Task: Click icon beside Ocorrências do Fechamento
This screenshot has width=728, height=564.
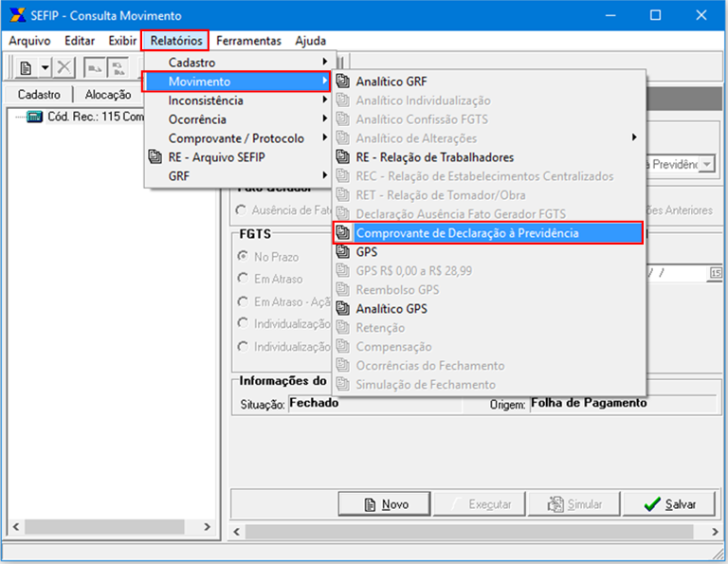Action: click(x=342, y=365)
